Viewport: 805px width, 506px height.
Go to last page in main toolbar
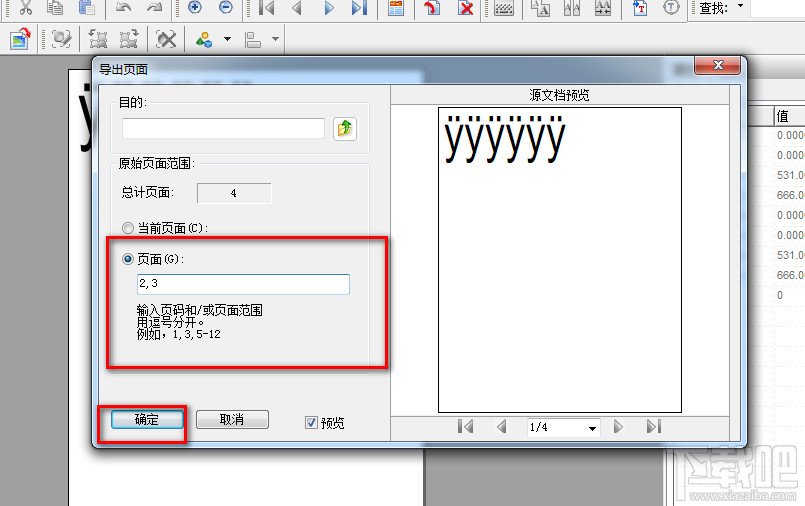pyautogui.click(x=359, y=8)
